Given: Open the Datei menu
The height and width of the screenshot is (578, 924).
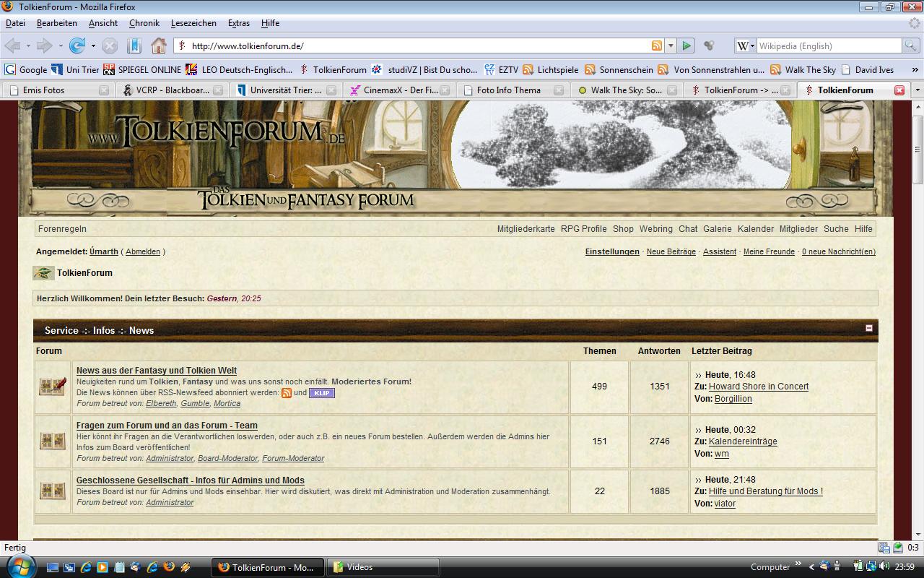Looking at the screenshot, I should pos(15,23).
